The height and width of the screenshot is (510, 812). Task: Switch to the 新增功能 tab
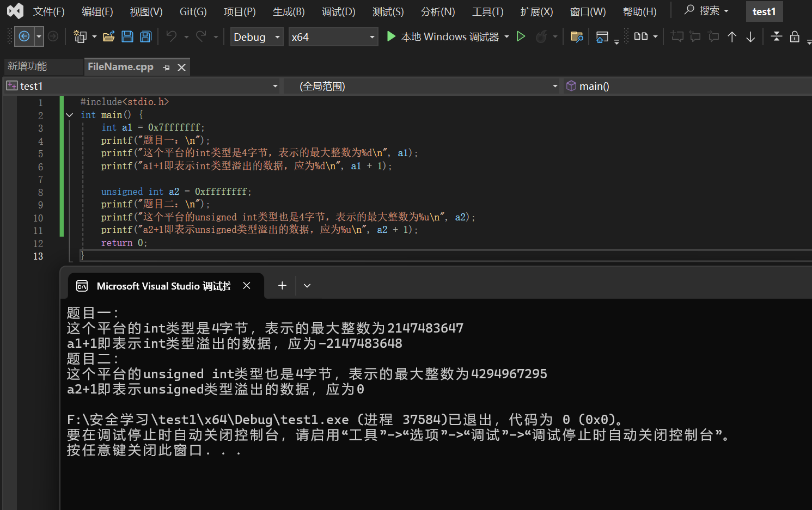coord(27,66)
